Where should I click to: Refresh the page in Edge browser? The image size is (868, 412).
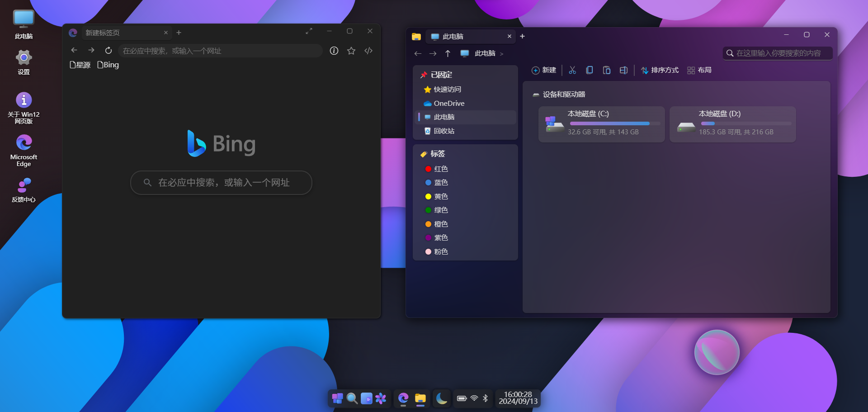[108, 51]
